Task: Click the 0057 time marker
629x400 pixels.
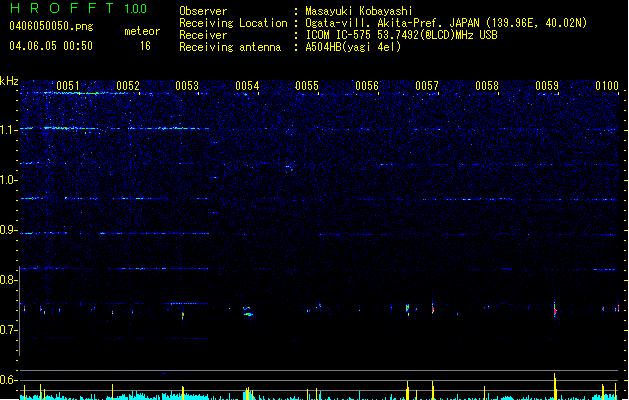Action: [x=427, y=85]
